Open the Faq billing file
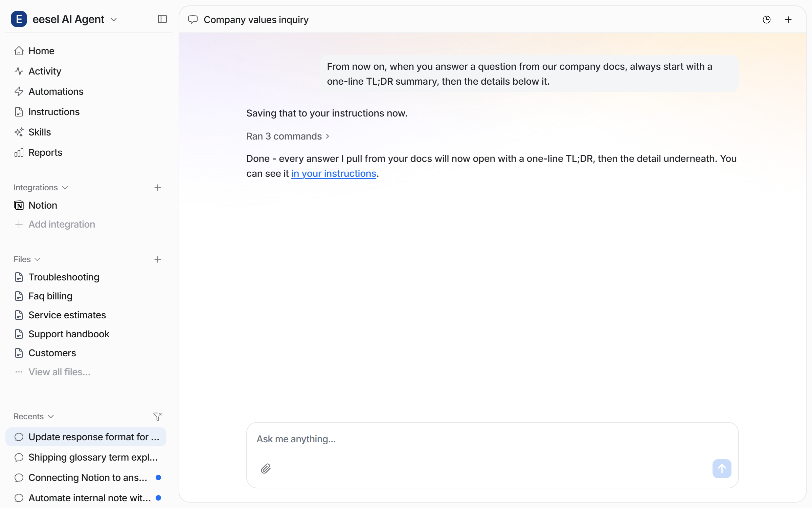 [86, 296]
